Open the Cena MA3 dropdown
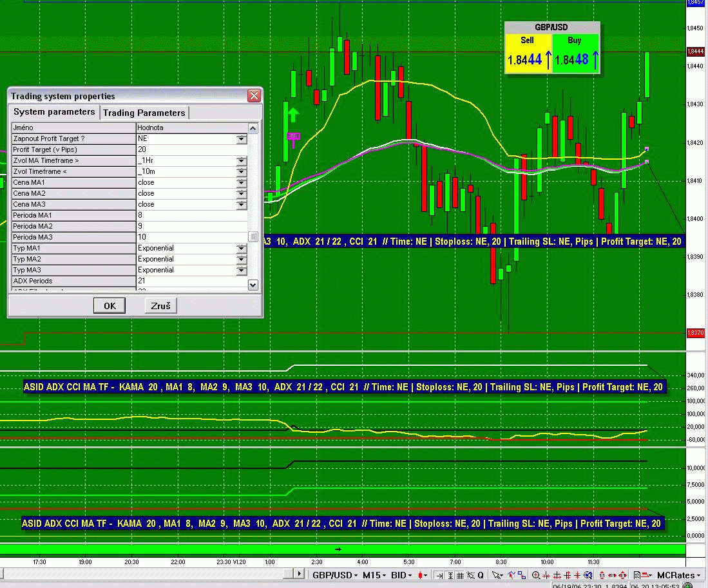708x588 pixels. 241,204
